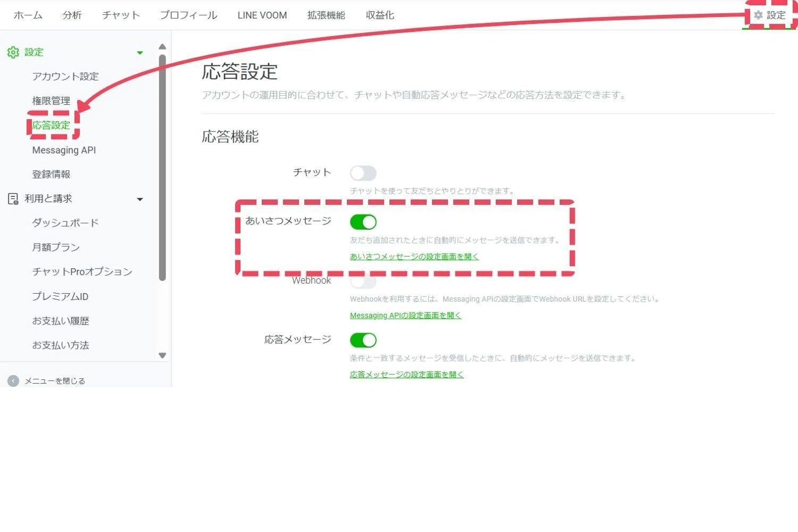Disable the 応答メッセージ toggle
Viewport: 798px width, 532px height.
click(x=363, y=340)
